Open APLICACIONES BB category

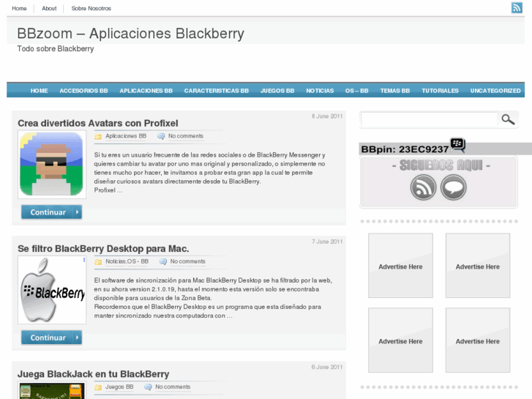click(x=146, y=91)
